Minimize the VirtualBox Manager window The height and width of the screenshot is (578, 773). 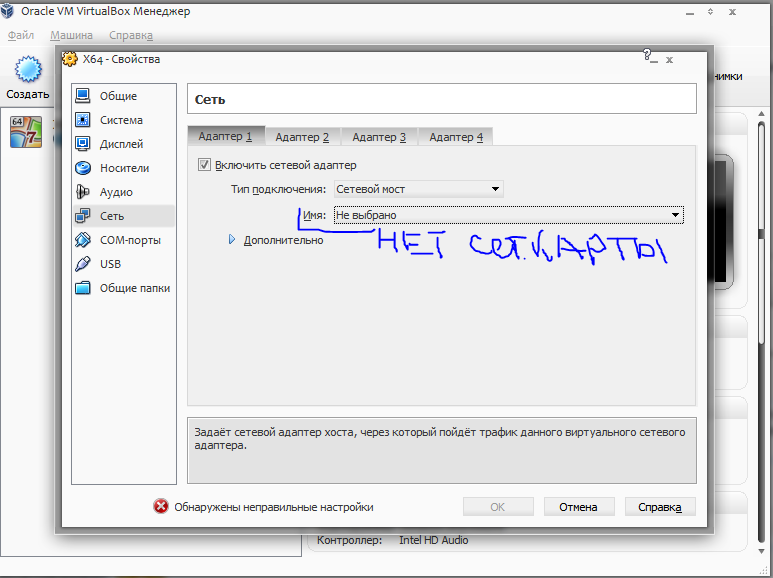coord(690,12)
